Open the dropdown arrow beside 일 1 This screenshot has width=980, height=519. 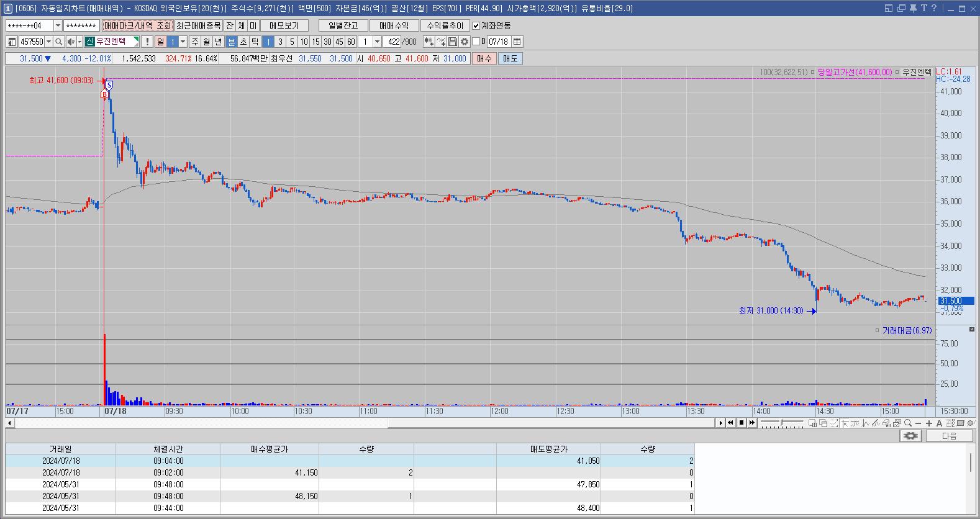183,42
